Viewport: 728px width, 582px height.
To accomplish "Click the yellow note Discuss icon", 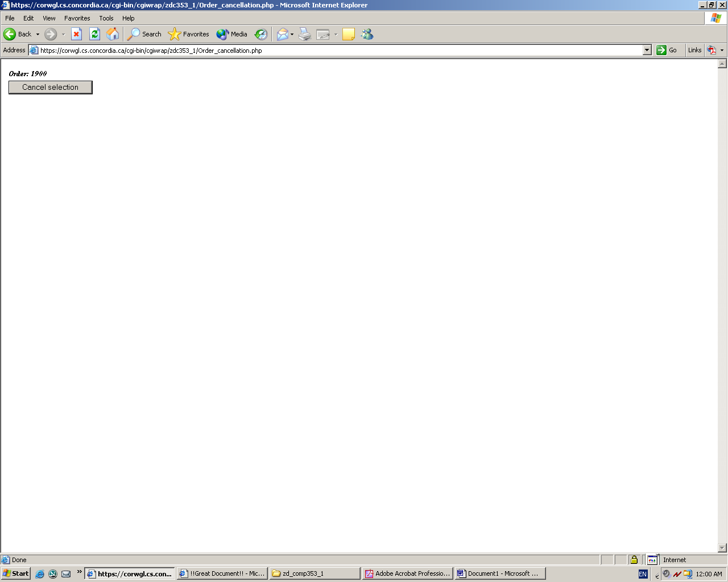I will [349, 34].
